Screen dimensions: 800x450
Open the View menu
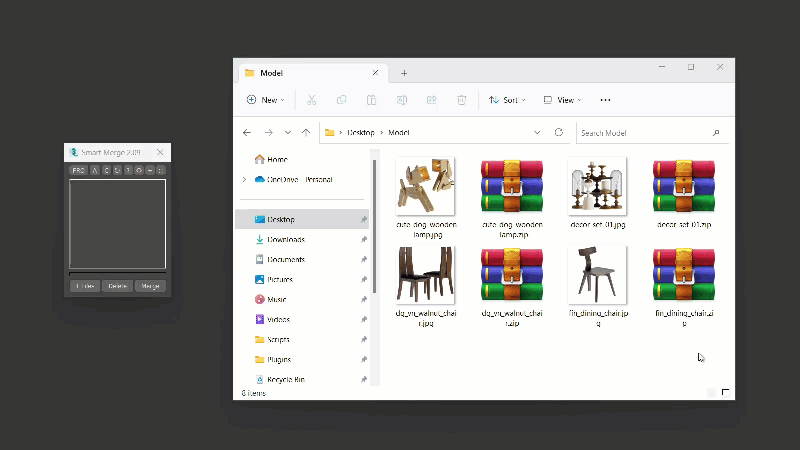pos(563,100)
